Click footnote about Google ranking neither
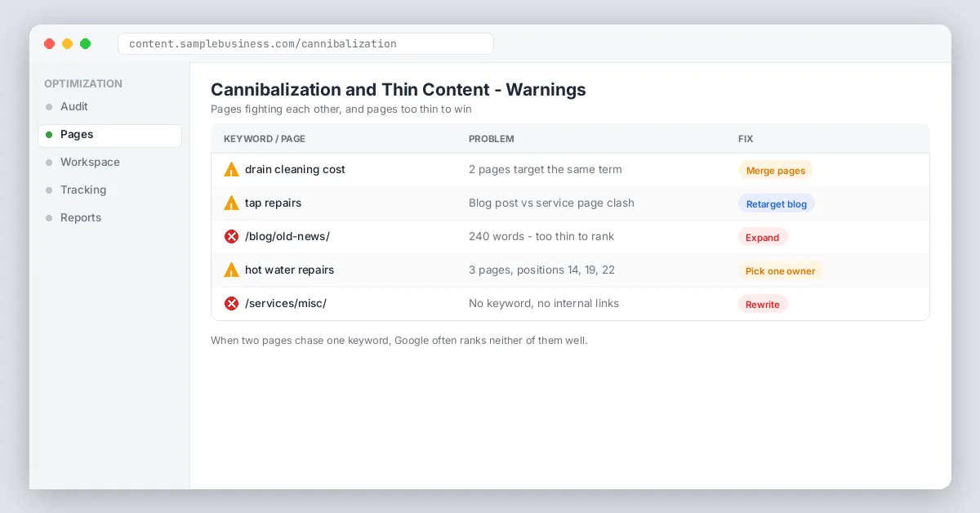The image size is (980, 513). (x=399, y=341)
